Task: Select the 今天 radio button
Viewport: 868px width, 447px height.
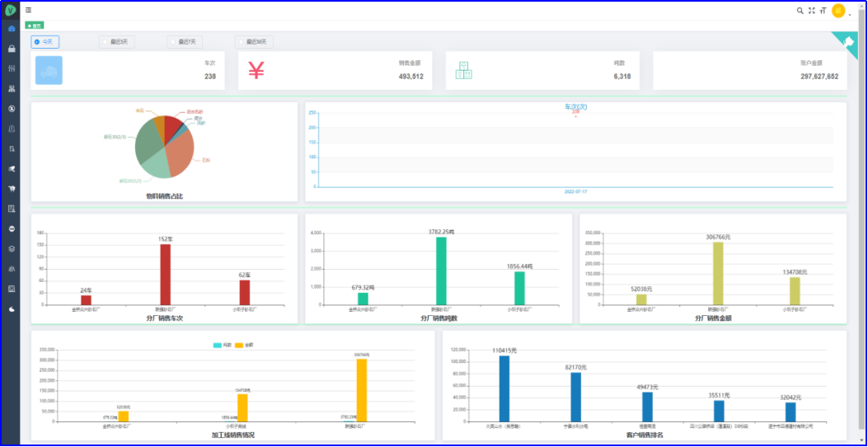Action: (45, 41)
